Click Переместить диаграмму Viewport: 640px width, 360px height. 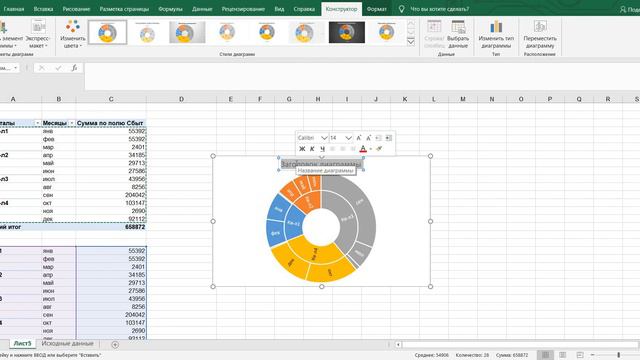point(540,34)
